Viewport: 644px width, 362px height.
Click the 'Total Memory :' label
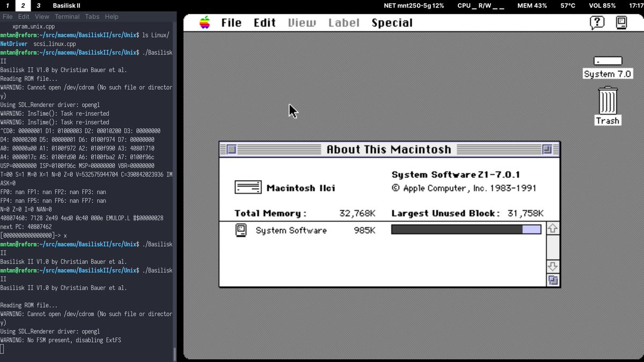270,213
